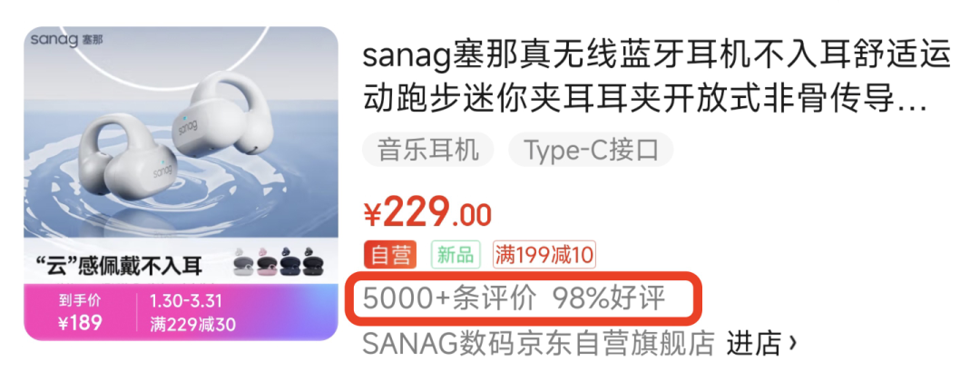
Task: Click the red 自营 badge
Action: point(389,255)
